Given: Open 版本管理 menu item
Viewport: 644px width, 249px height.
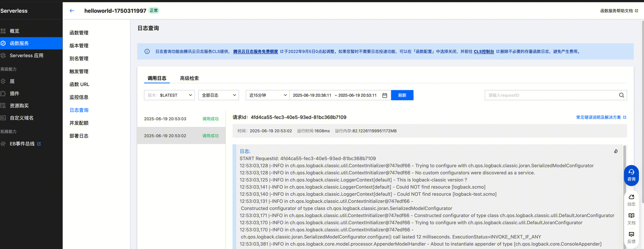Looking at the screenshot, I should point(79,46).
